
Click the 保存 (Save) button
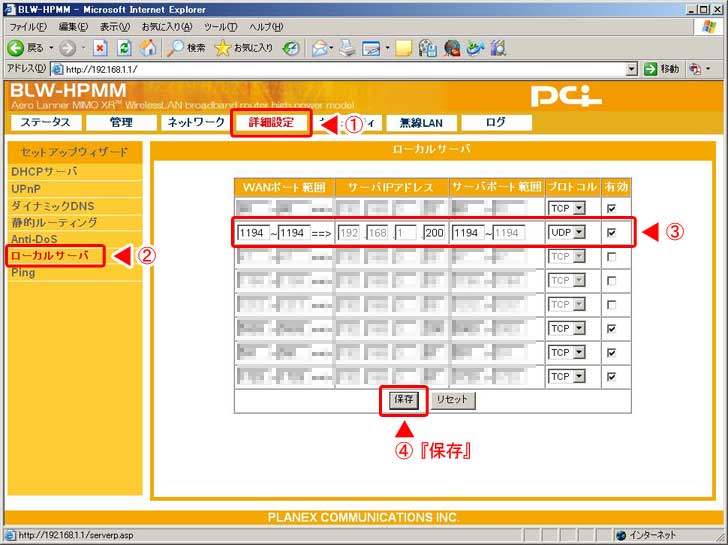[403, 400]
